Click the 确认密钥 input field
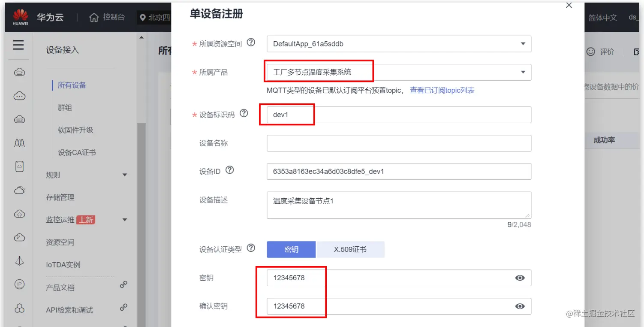 [x=399, y=306]
